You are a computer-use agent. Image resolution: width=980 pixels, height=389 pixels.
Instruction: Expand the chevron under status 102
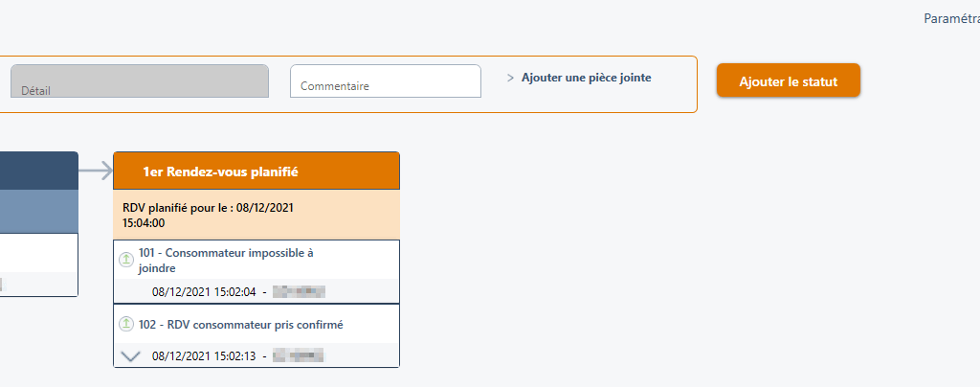[x=132, y=355]
